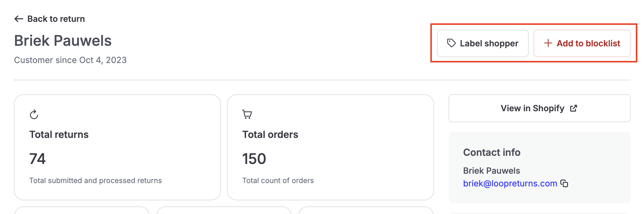Viewport: 644px width, 214px height.
Task: Click the circular arrow returns icon
Action: pos(34,115)
